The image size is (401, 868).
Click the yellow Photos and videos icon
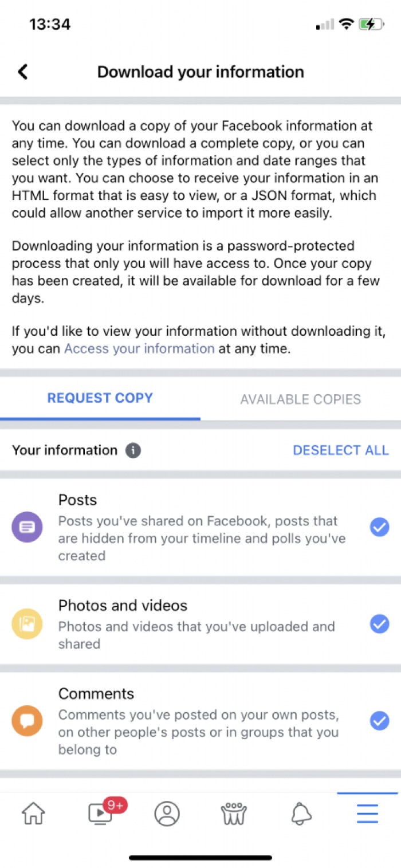click(x=27, y=623)
